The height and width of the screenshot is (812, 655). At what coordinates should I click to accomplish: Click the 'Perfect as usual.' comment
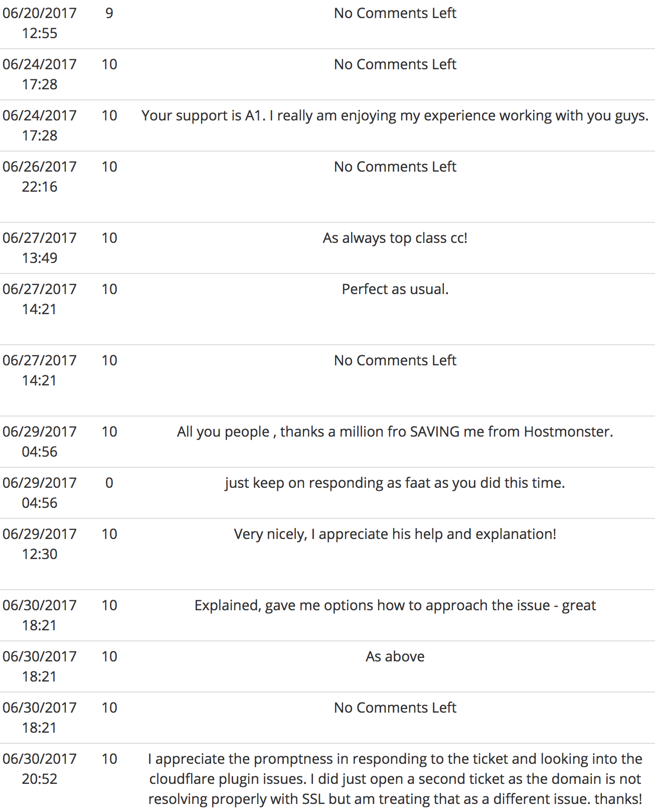[395, 289]
